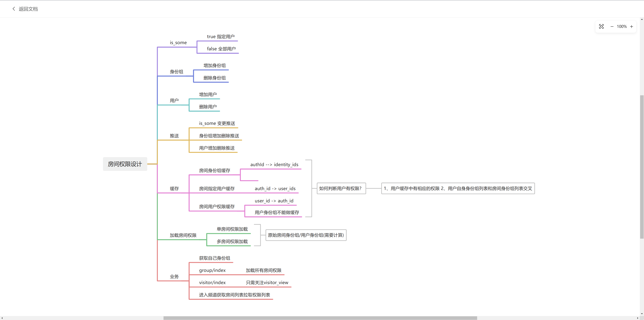Select the 如何判断用户有权限? summary box
The height and width of the screenshot is (320, 644).
point(341,188)
